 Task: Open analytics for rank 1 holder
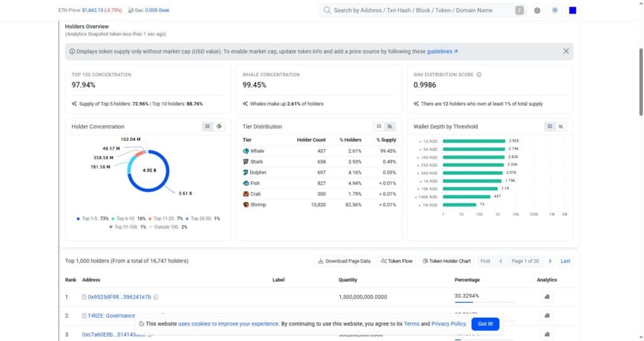click(x=547, y=296)
